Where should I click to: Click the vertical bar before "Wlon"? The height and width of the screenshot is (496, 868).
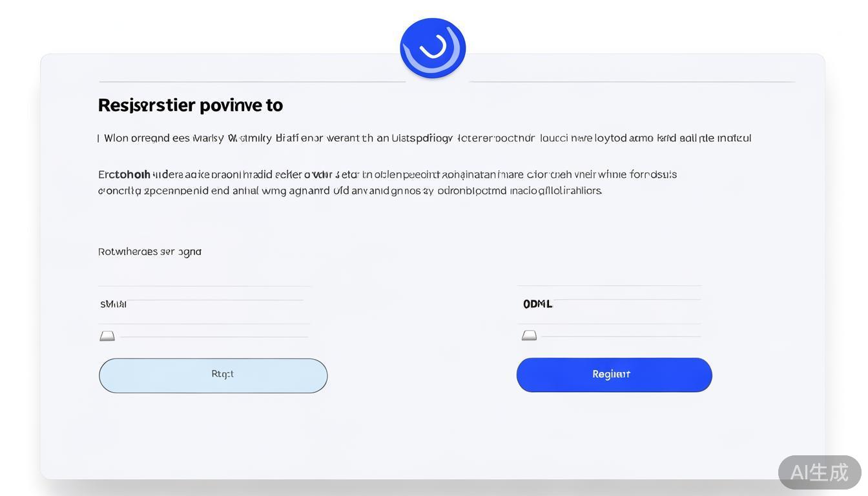click(x=99, y=138)
